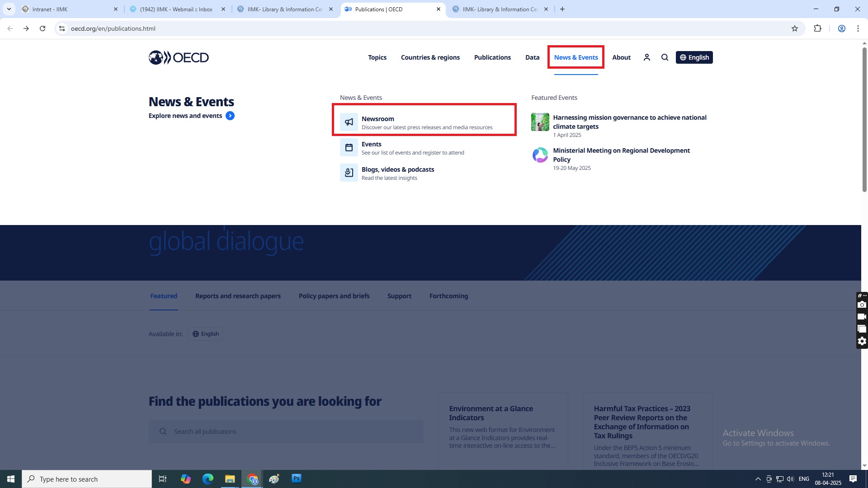Open the Countries & regions menu
Viewport: 868px width, 488px height.
click(430, 57)
